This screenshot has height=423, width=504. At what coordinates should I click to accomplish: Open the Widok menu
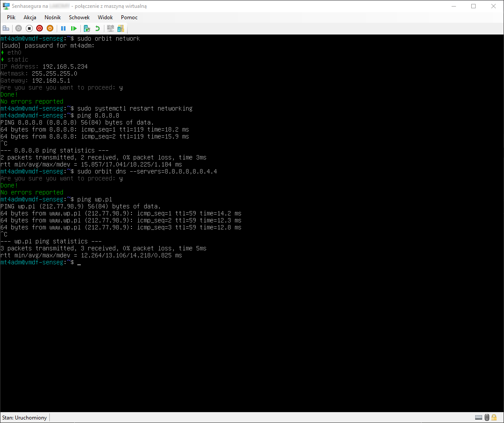point(105,17)
